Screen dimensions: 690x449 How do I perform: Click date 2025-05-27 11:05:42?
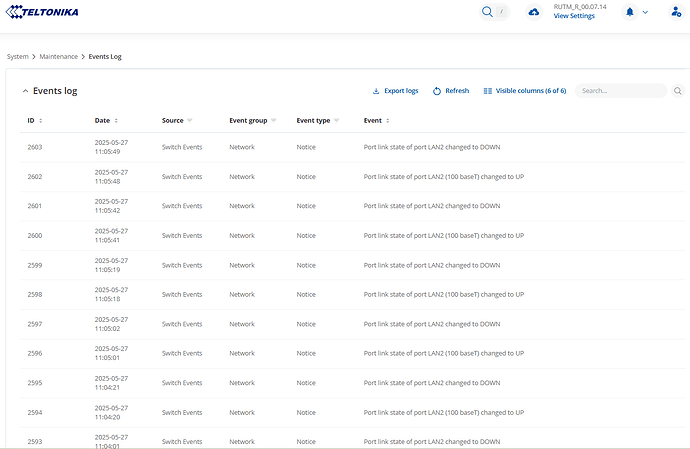pos(111,206)
